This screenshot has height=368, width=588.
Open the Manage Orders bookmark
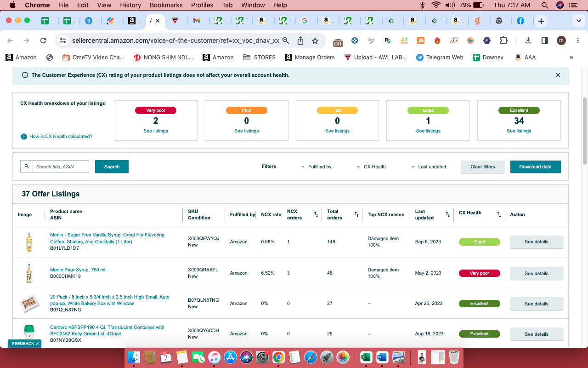(310, 57)
